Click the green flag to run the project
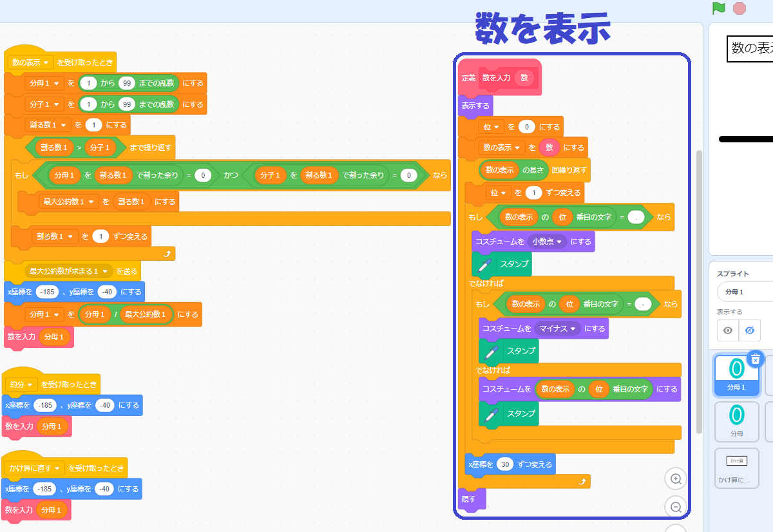773x532 pixels. tap(720, 8)
